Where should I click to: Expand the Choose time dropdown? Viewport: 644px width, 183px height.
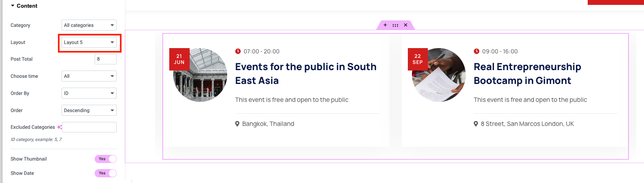pyautogui.click(x=89, y=76)
